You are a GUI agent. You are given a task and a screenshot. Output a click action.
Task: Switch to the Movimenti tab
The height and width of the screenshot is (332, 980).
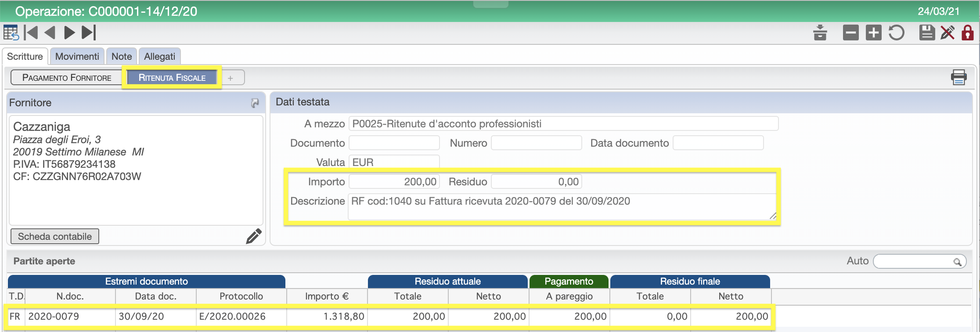click(77, 56)
